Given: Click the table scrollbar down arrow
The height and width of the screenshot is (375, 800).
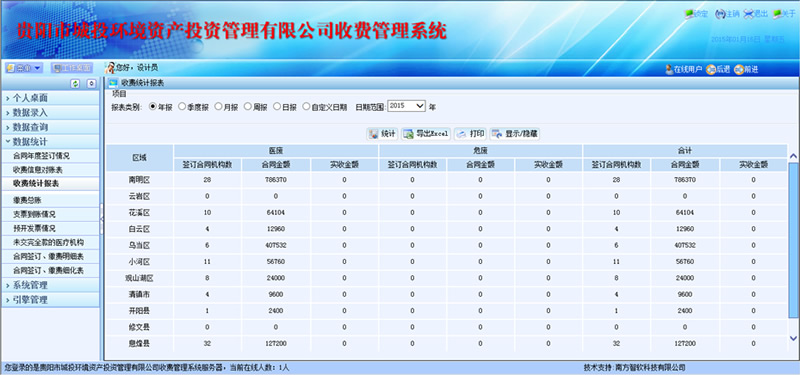Looking at the screenshot, I should [793, 338].
